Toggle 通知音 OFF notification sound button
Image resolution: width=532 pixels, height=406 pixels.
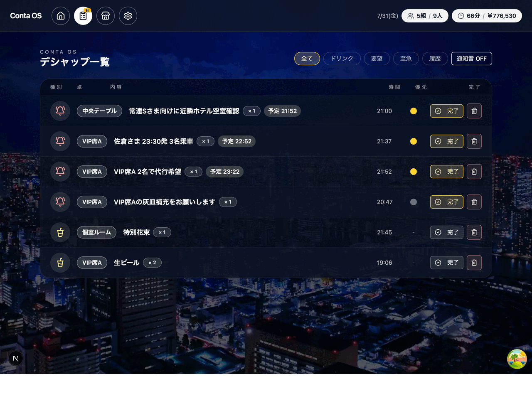coord(472,59)
